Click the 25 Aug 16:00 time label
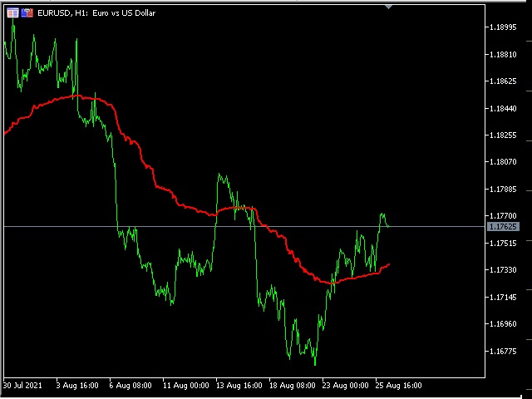532x399 pixels. 399,386
